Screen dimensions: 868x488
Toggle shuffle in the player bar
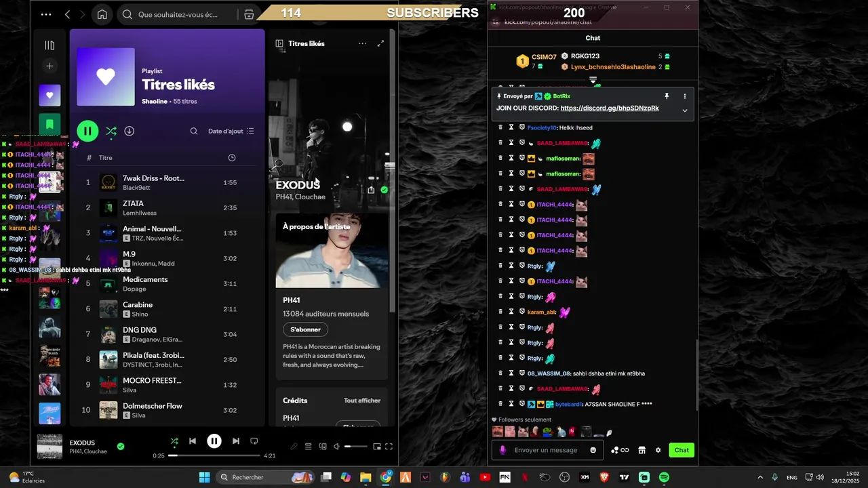[x=174, y=441]
